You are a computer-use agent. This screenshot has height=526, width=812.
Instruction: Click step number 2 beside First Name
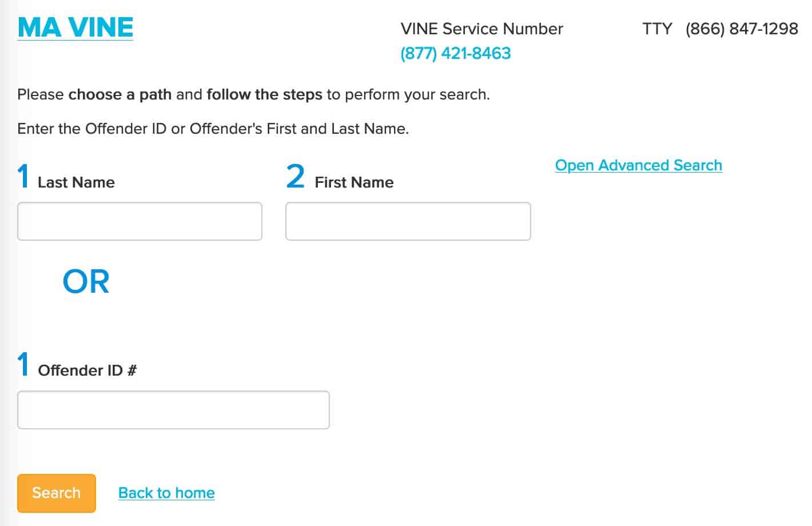tap(295, 176)
